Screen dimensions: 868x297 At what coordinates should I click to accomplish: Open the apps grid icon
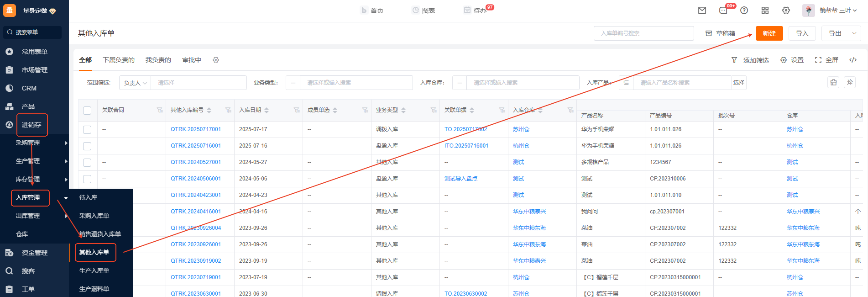[x=765, y=10]
